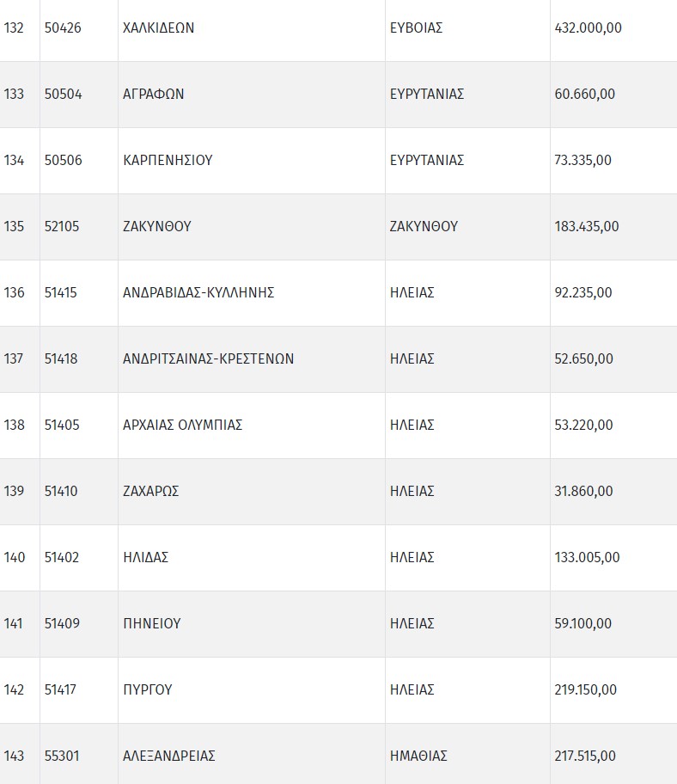
Task: Select the amount 432.000,00
Action: pos(588,28)
